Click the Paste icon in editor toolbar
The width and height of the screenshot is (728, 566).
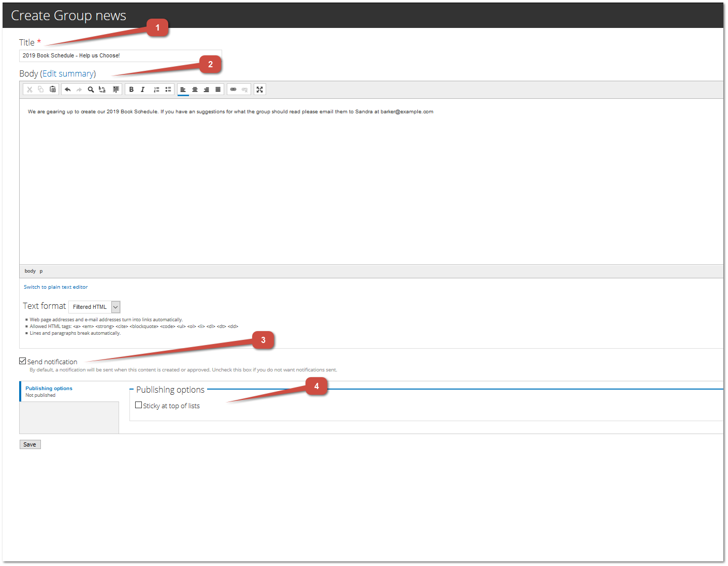click(53, 90)
